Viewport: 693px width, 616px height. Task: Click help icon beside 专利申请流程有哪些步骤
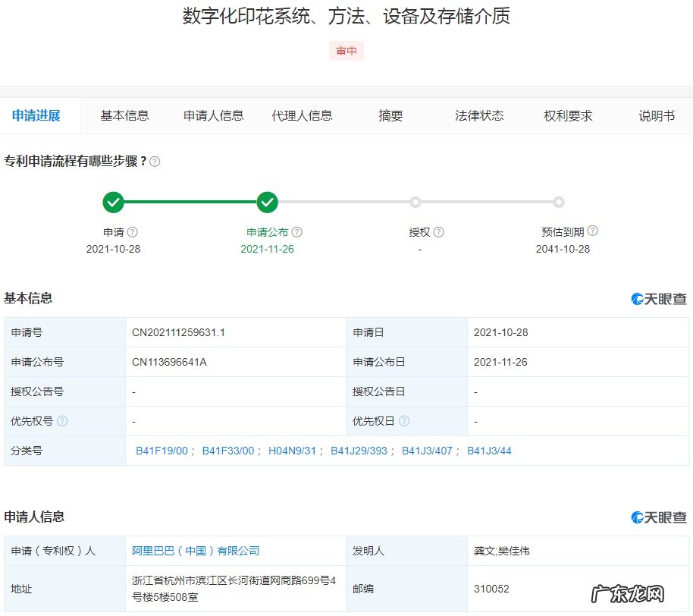pos(155,162)
